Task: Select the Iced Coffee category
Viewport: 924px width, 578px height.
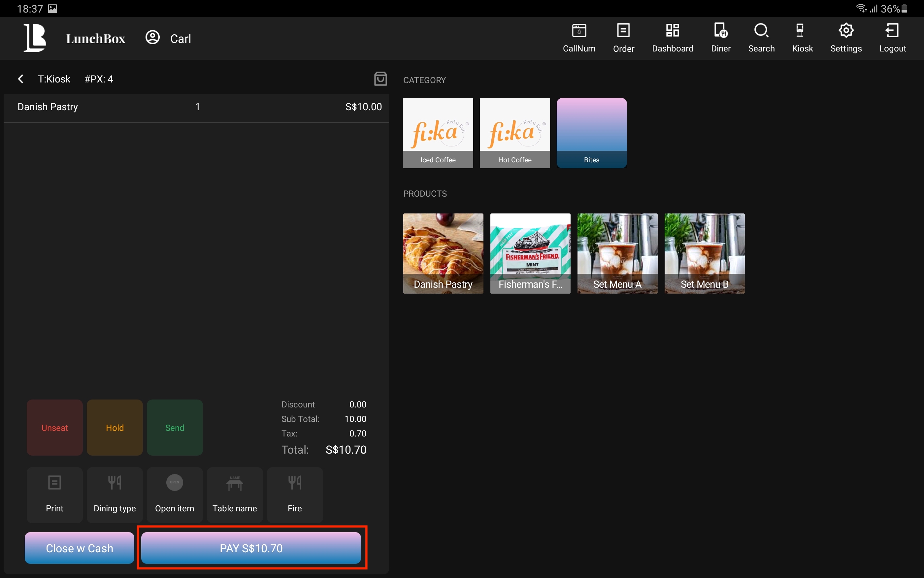Action: [x=438, y=133]
